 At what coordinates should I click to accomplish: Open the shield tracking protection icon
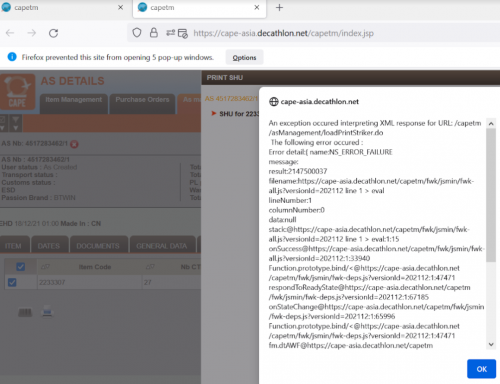click(x=137, y=33)
